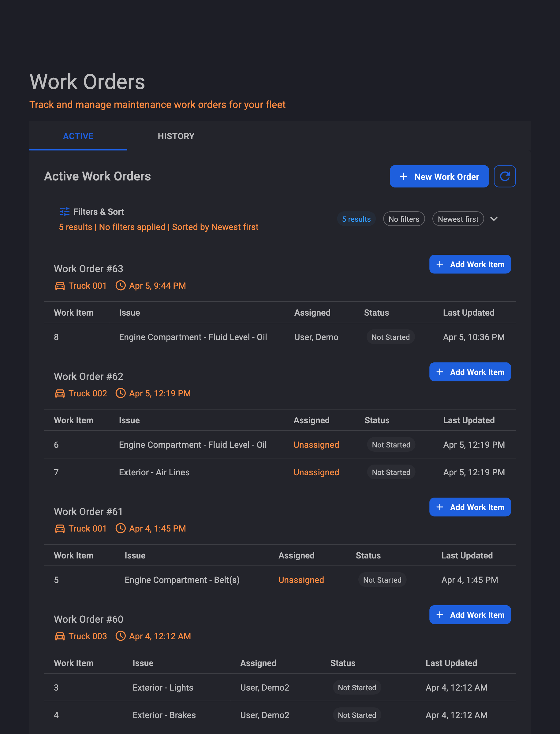
Task: Select the Not Started status chip for item 8
Action: pyautogui.click(x=390, y=337)
